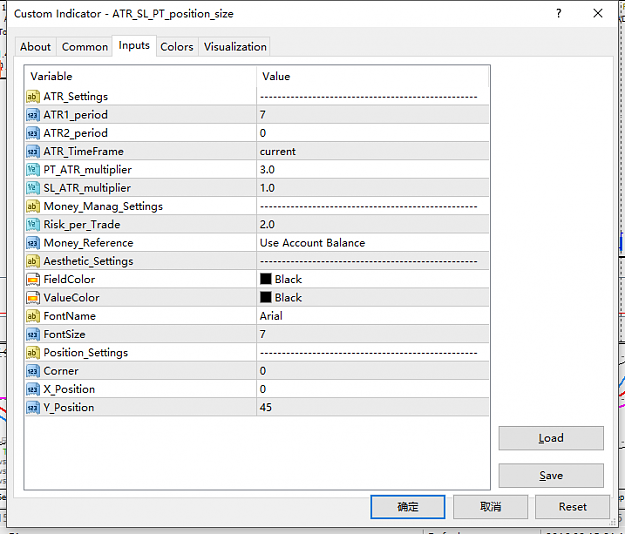The width and height of the screenshot is (625, 534).
Task: Click the 'Position_Settings' variable name
Action: (x=86, y=353)
